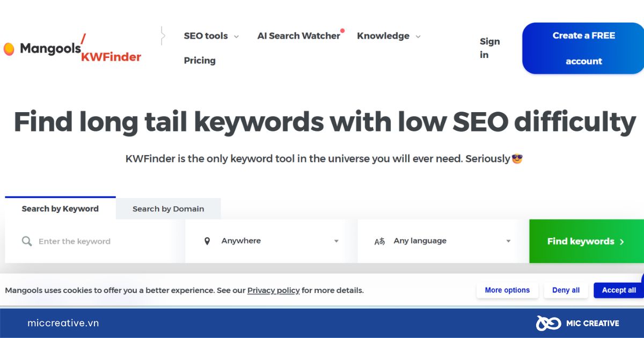This screenshot has height=338, width=644.
Task: Click the KWFinder red logo text
Action: click(111, 57)
